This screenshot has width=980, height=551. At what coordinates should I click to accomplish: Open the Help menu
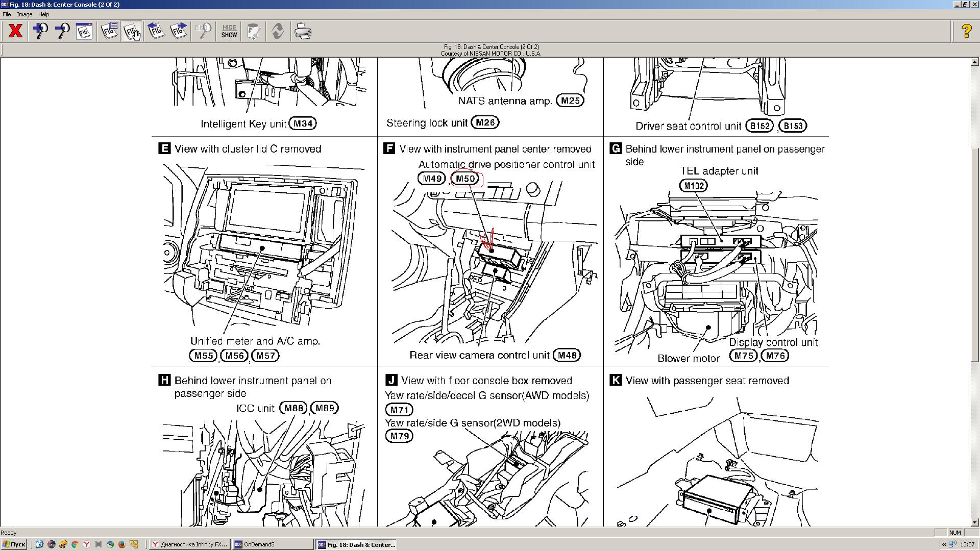[x=44, y=14]
